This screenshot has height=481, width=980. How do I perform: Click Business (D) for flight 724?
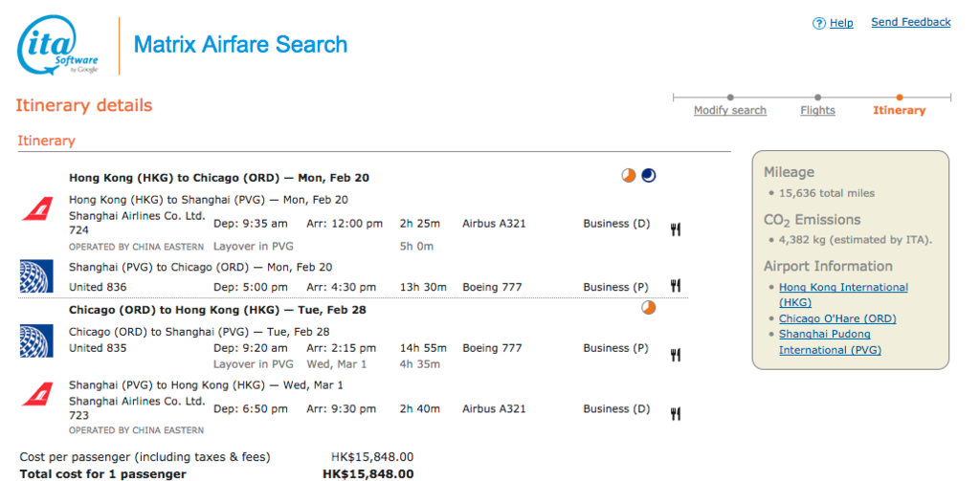(x=617, y=224)
